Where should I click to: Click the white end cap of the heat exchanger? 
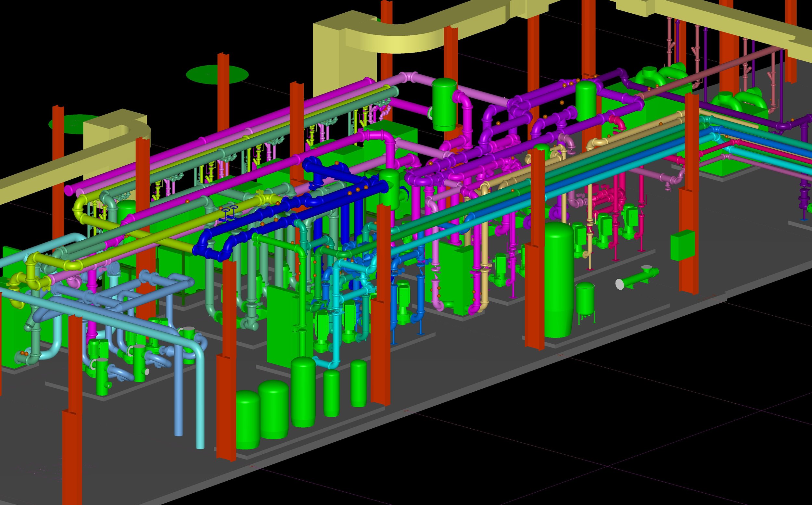tap(620, 284)
